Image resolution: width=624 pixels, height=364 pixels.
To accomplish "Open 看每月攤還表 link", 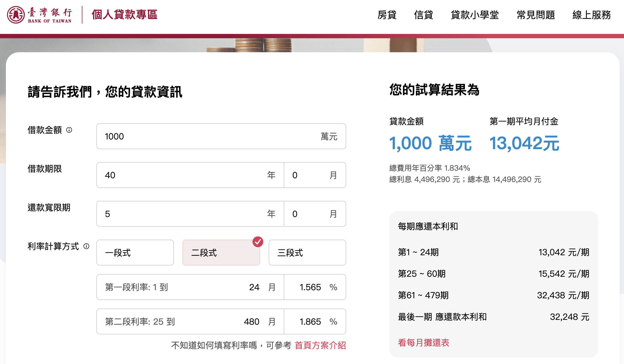I will point(423,342).
